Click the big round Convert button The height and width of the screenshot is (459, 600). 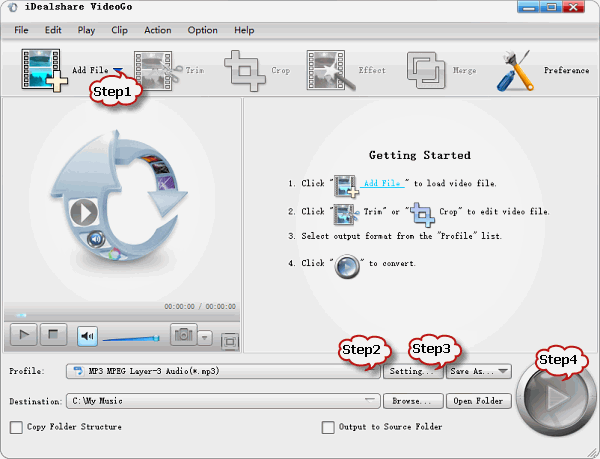(554, 398)
